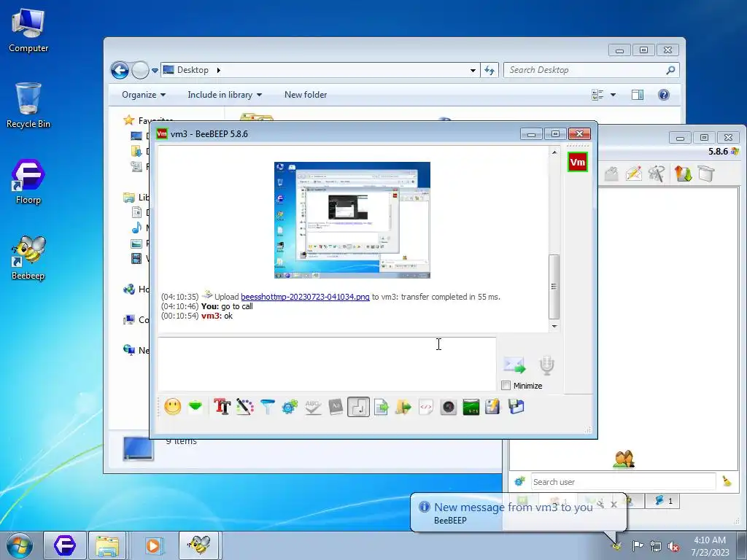Image resolution: width=747 pixels, height=560 pixels.
Task: Click the white box icon in main BeeBEEP toolbar
Action: [706, 174]
